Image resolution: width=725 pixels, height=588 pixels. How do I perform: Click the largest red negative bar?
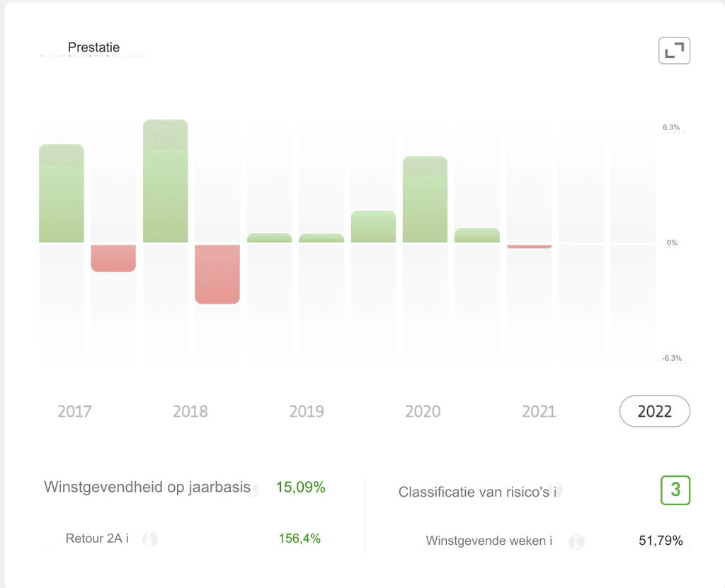[217, 274]
